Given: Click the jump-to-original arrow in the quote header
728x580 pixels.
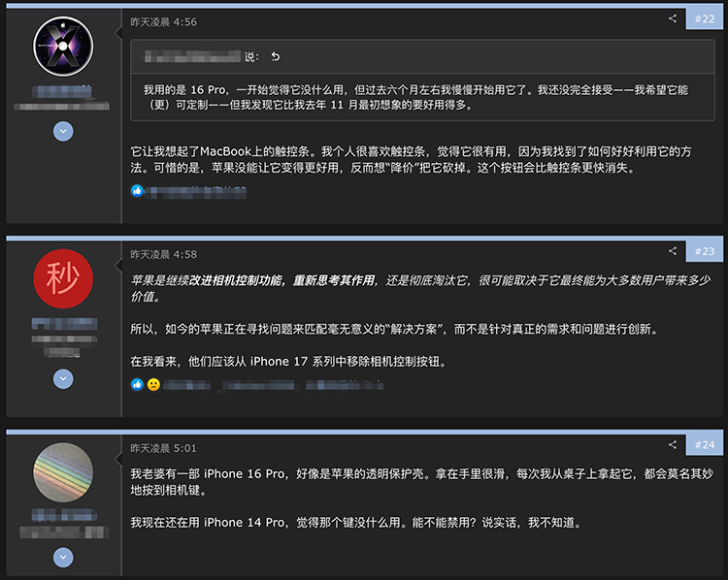Looking at the screenshot, I should tap(275, 56).
